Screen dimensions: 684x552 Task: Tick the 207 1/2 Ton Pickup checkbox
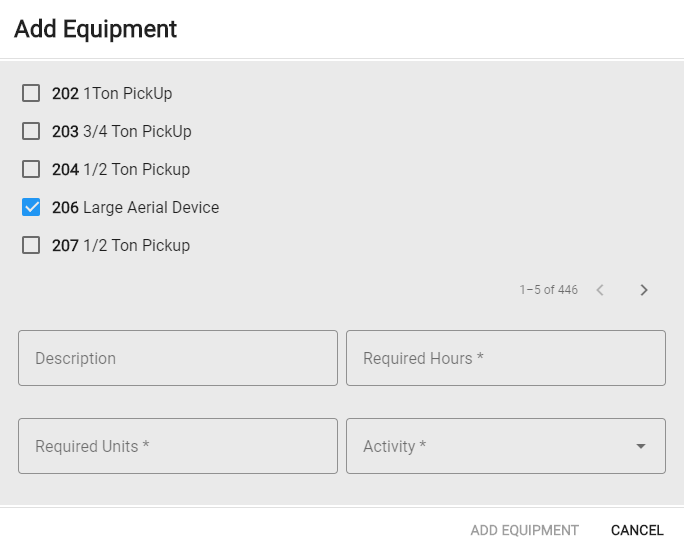[x=31, y=245]
